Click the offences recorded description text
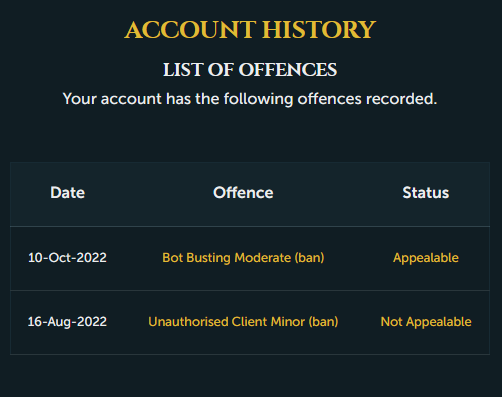The height and width of the screenshot is (397, 502). 250,99
